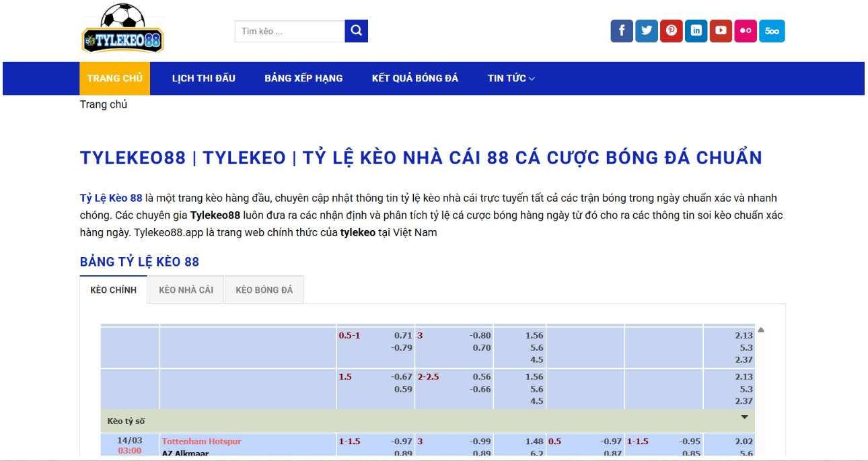Screen dimensions: 868x461
Task: Select Kết Quả Bóng Đá menu
Action: pos(414,79)
